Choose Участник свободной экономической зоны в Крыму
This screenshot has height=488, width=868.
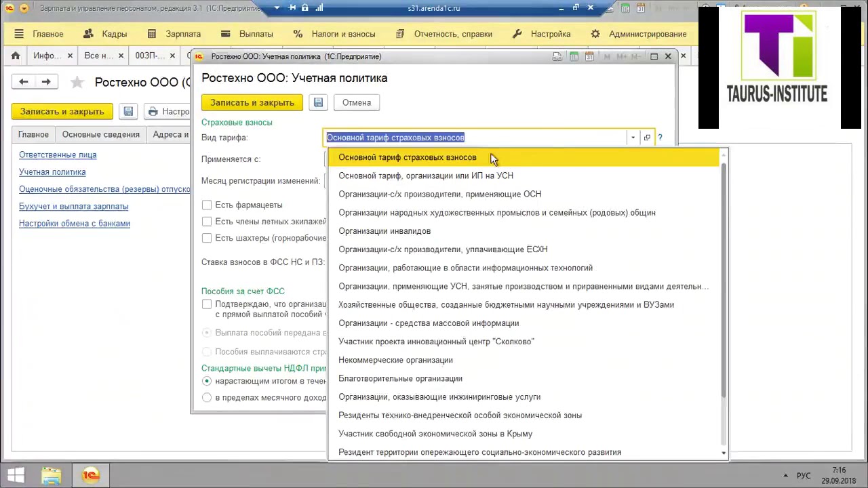(x=523, y=434)
